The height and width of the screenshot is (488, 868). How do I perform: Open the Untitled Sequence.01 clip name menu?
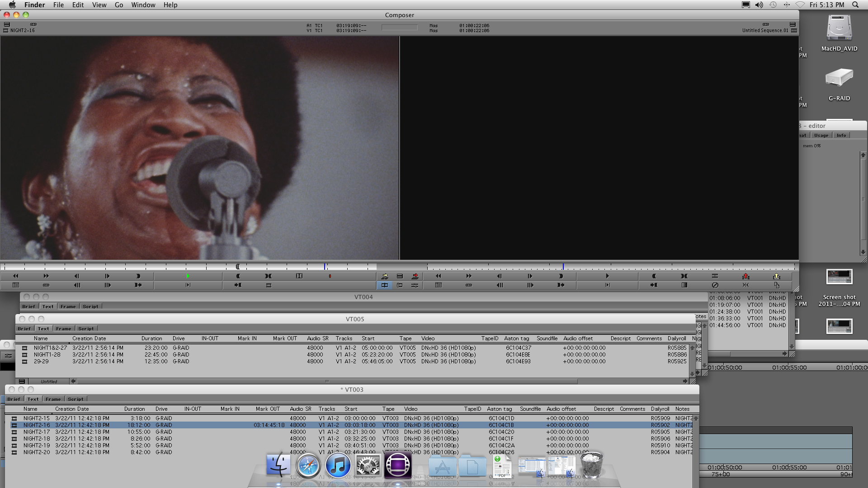tap(765, 30)
